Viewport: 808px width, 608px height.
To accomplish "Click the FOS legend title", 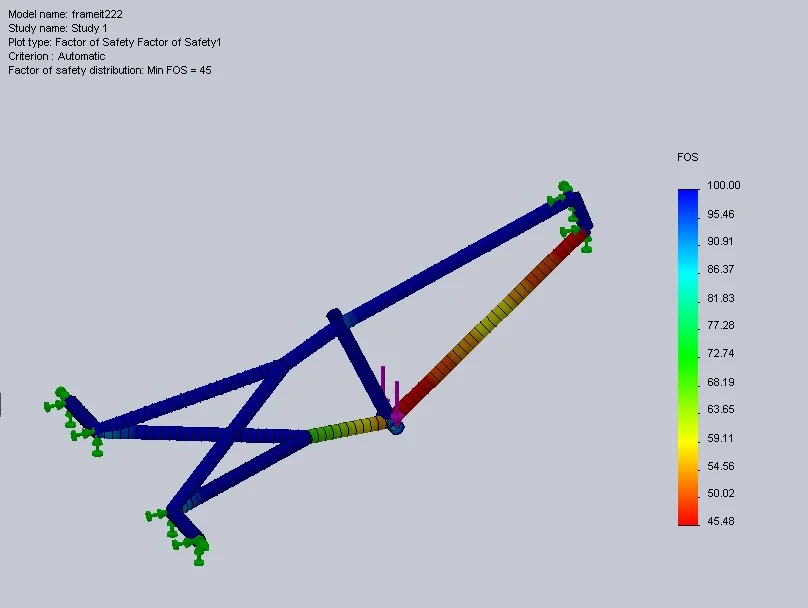I will pos(687,157).
